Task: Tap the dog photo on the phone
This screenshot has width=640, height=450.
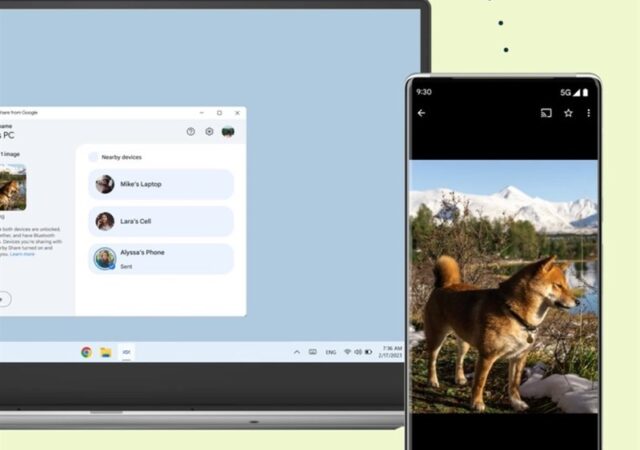Action: (504, 287)
